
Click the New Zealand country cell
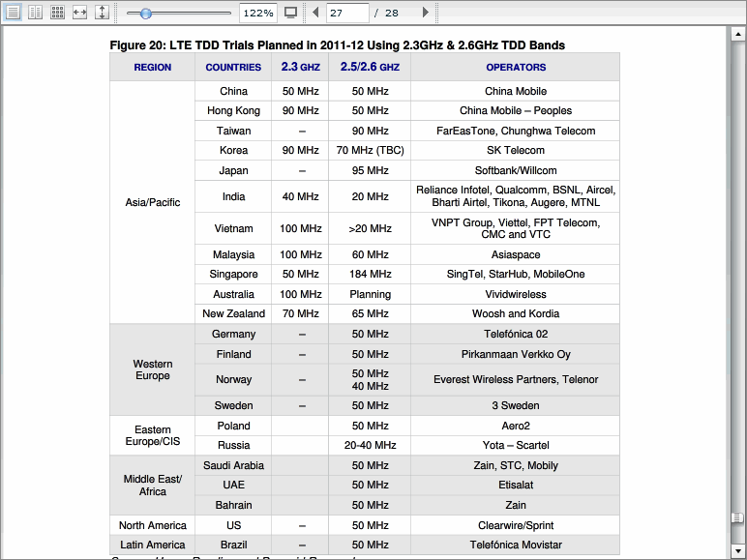(233, 313)
